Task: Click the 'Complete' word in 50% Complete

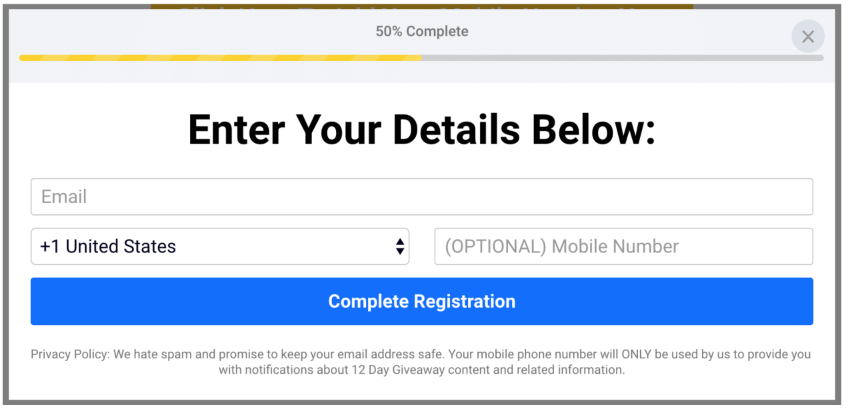Action: click(438, 31)
